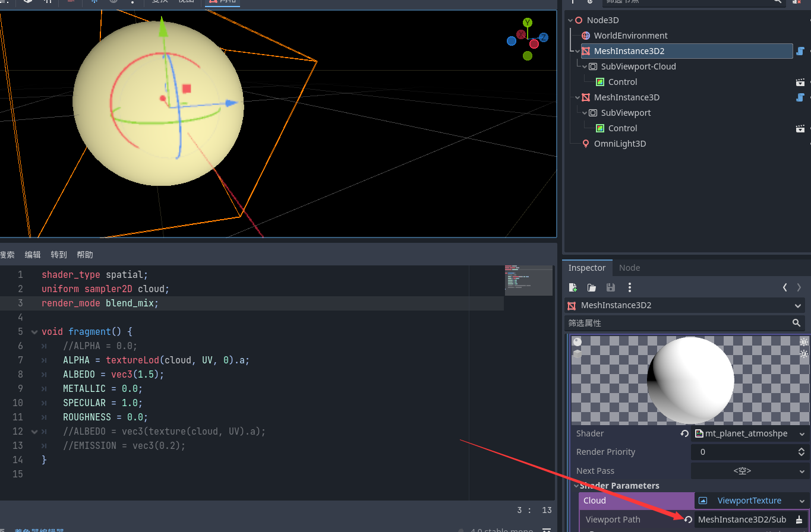The width and height of the screenshot is (811, 532).
Task: Switch to the Node tab
Action: [x=629, y=268]
